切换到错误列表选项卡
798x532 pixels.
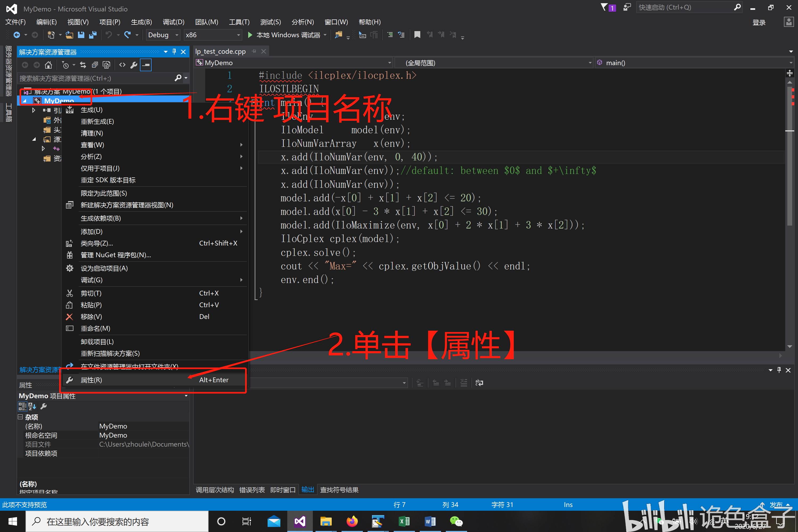coord(252,490)
